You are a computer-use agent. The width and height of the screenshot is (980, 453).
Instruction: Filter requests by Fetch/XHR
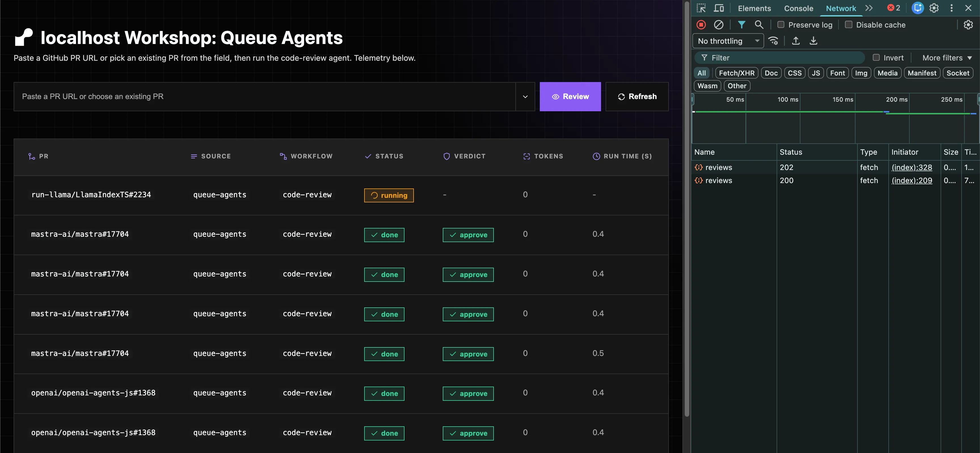tap(737, 73)
